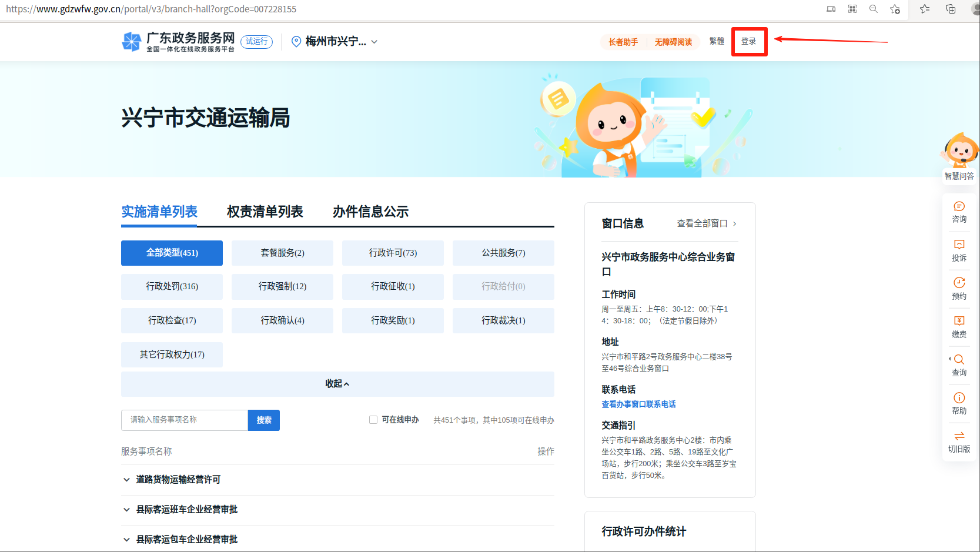The width and height of the screenshot is (980, 552).
Task: Open the 查看办事窗口联系电话 link
Action: [x=638, y=404]
